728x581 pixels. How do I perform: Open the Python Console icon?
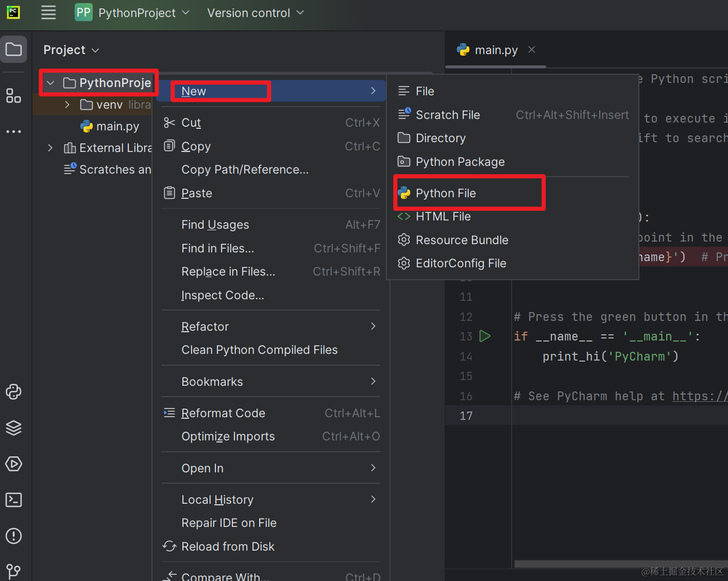[x=13, y=392]
